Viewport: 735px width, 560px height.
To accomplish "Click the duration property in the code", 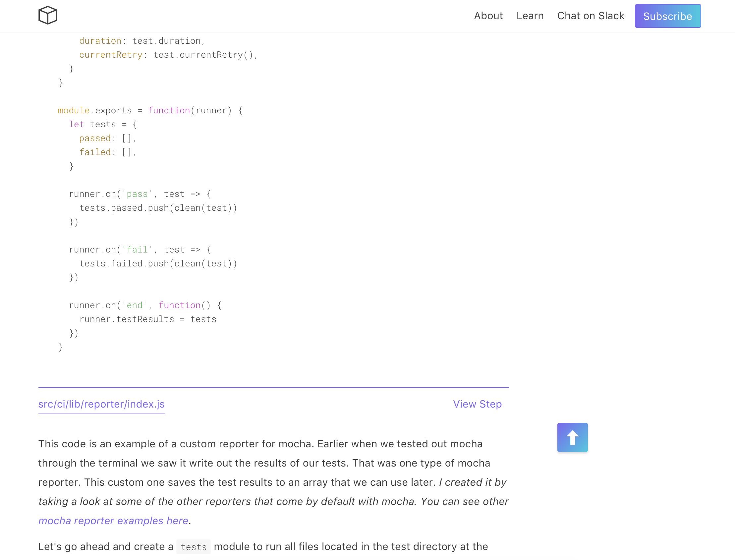I will pyautogui.click(x=100, y=41).
